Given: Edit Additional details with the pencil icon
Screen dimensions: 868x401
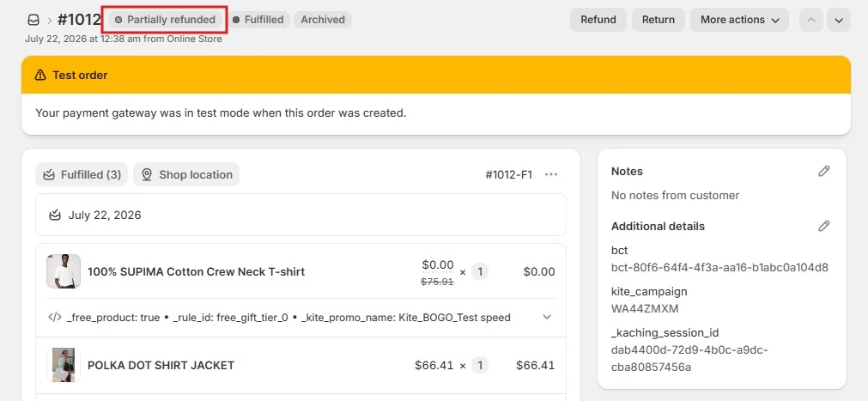Looking at the screenshot, I should tap(824, 226).
